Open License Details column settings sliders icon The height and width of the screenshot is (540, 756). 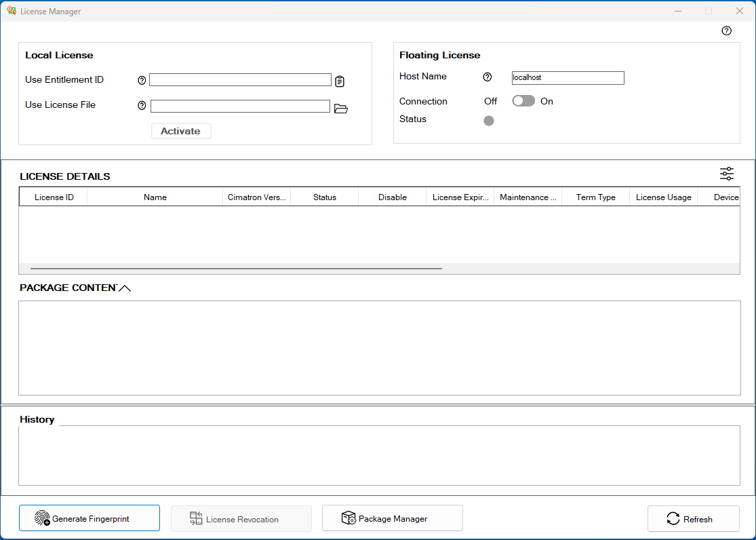pyautogui.click(x=727, y=174)
